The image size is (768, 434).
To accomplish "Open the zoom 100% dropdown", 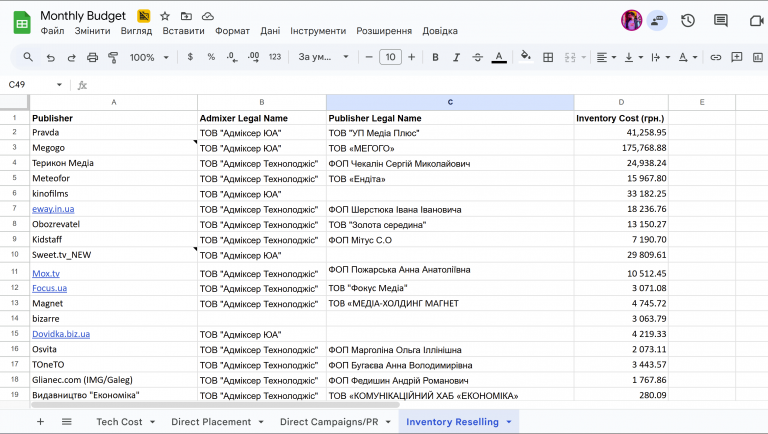I will click(x=149, y=57).
